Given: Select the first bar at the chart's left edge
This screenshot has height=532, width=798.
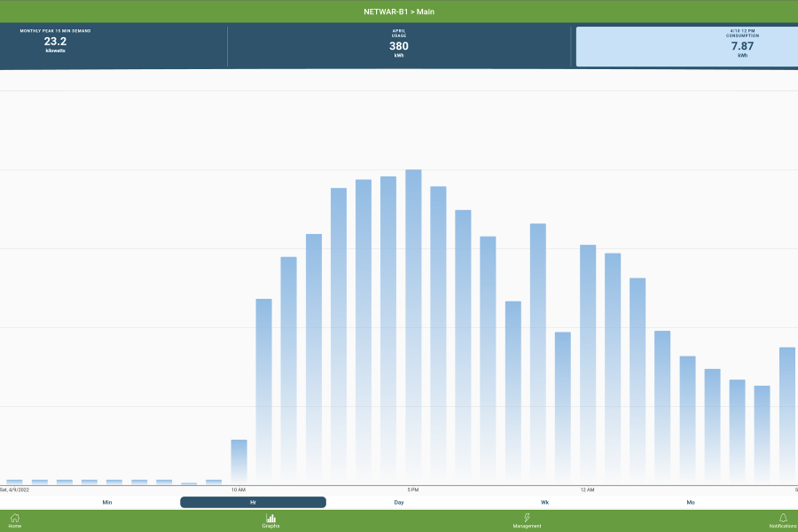Looking at the screenshot, I should (x=14, y=481).
